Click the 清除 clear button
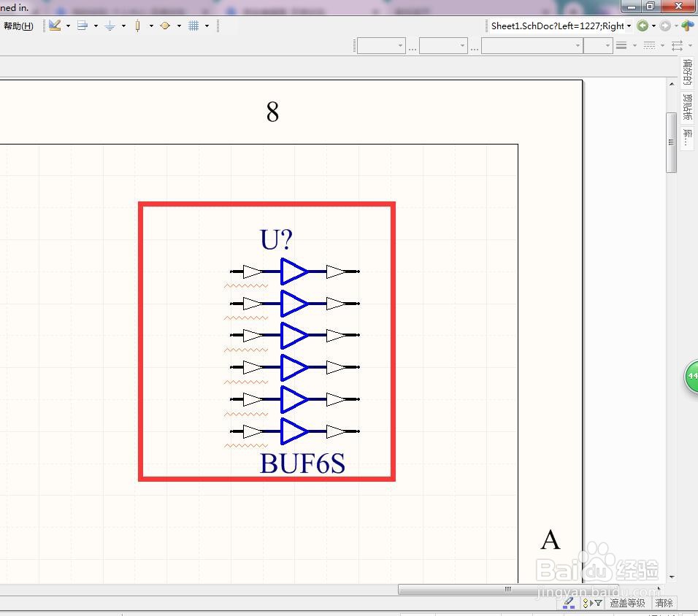The width and height of the screenshot is (698, 616). [x=664, y=603]
